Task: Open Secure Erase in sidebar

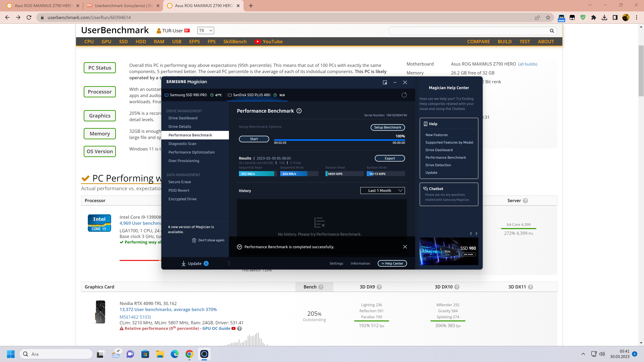Action: click(179, 182)
